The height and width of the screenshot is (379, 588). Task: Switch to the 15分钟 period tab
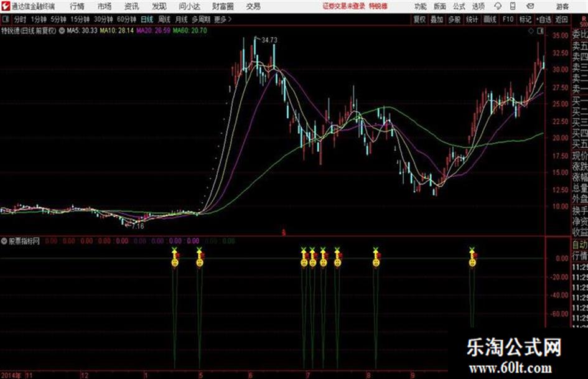tap(80, 19)
